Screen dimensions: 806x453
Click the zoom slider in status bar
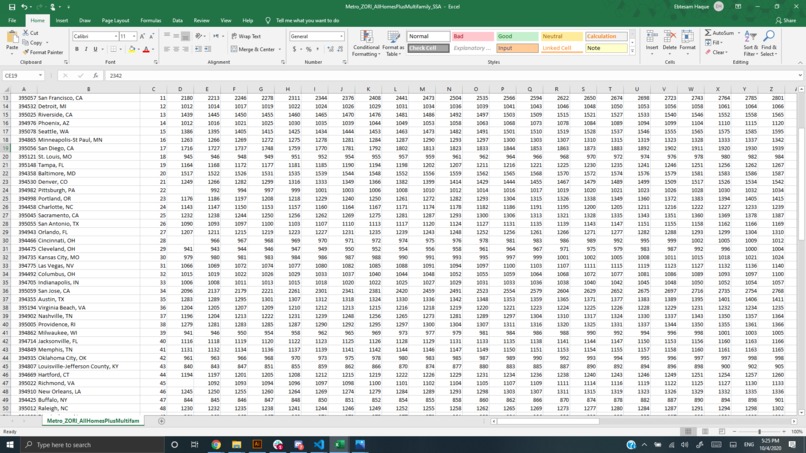click(x=759, y=432)
